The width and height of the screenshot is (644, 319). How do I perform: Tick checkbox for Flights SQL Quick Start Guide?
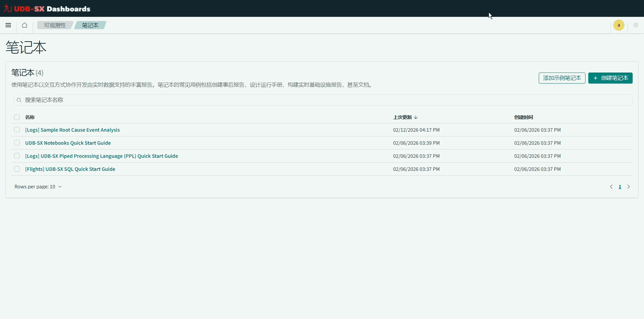[17, 169]
